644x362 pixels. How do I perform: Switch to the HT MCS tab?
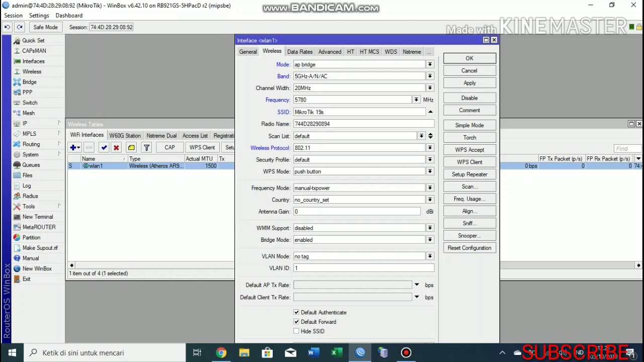[369, 52]
